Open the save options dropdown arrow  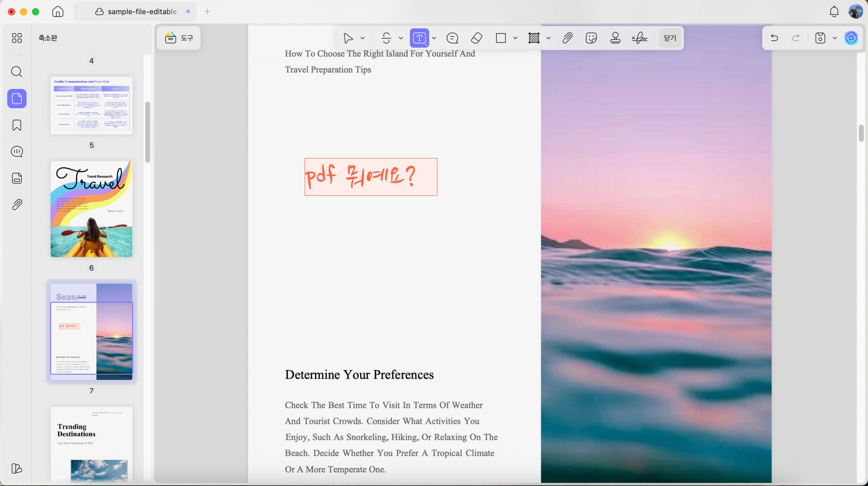tap(835, 38)
